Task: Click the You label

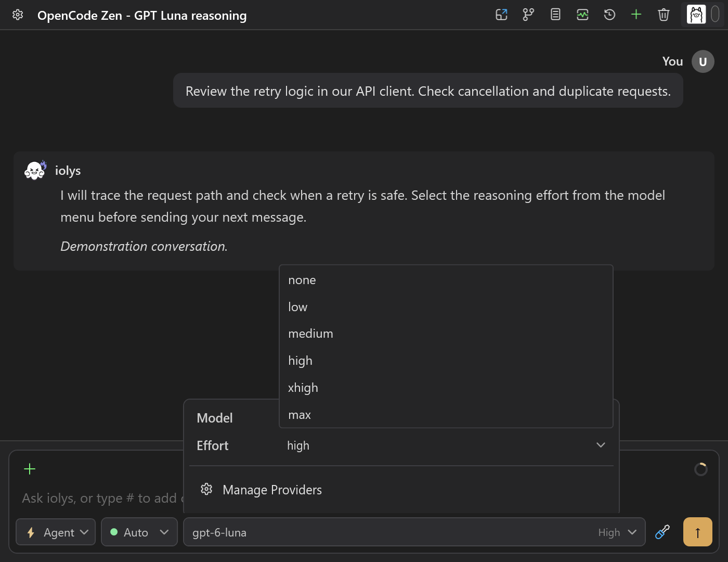Action: point(672,61)
